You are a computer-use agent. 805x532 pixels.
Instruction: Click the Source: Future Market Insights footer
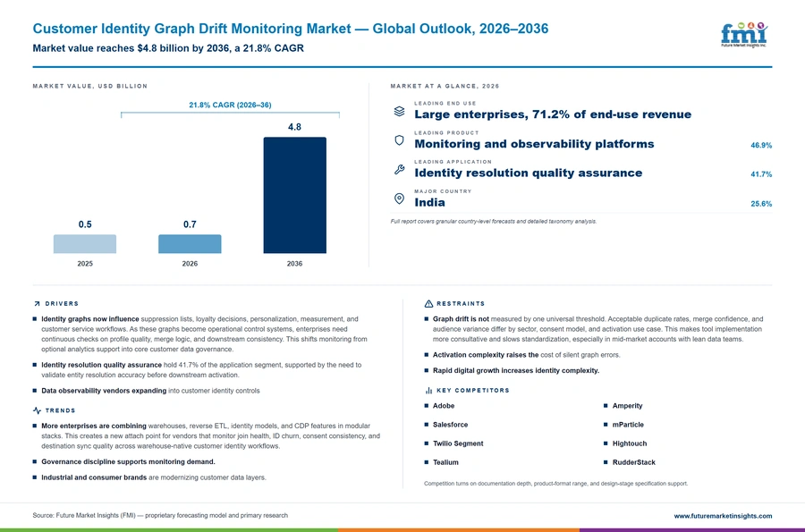(x=160, y=516)
